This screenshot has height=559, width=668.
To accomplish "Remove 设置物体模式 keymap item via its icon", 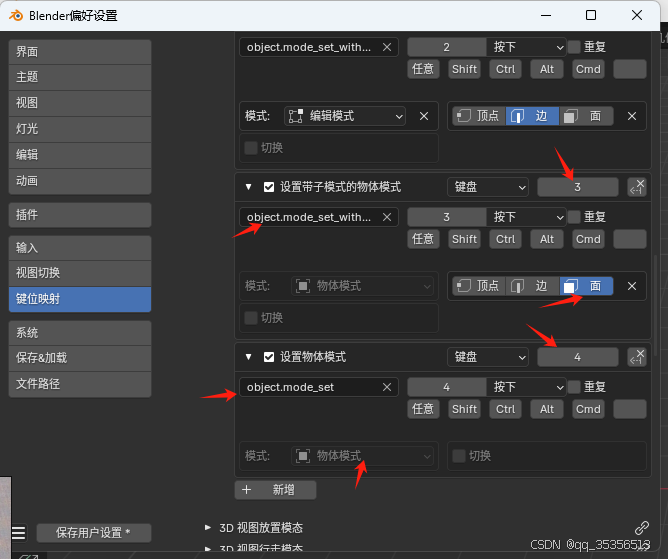I will pyautogui.click(x=636, y=357).
